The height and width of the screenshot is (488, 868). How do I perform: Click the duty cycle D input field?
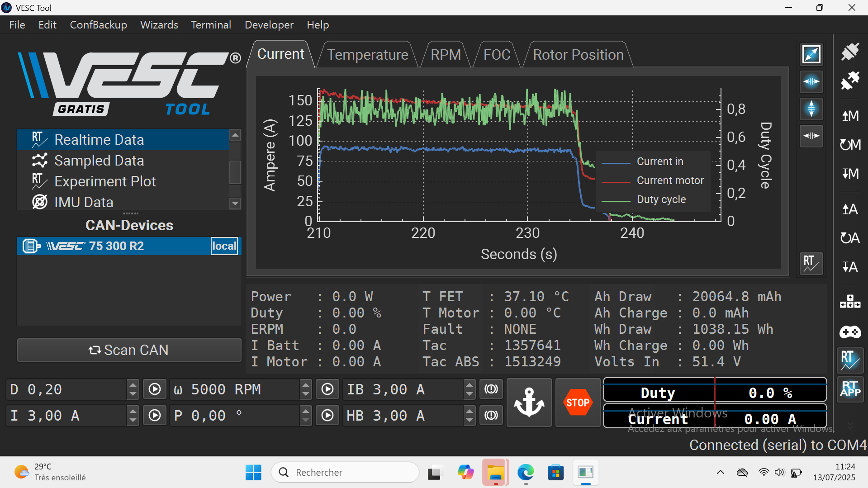coord(66,389)
